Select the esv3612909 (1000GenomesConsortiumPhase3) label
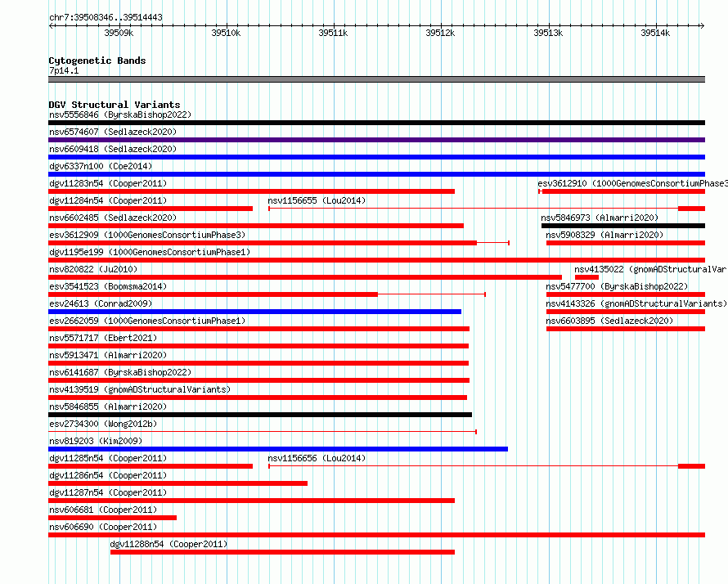 coord(147,235)
